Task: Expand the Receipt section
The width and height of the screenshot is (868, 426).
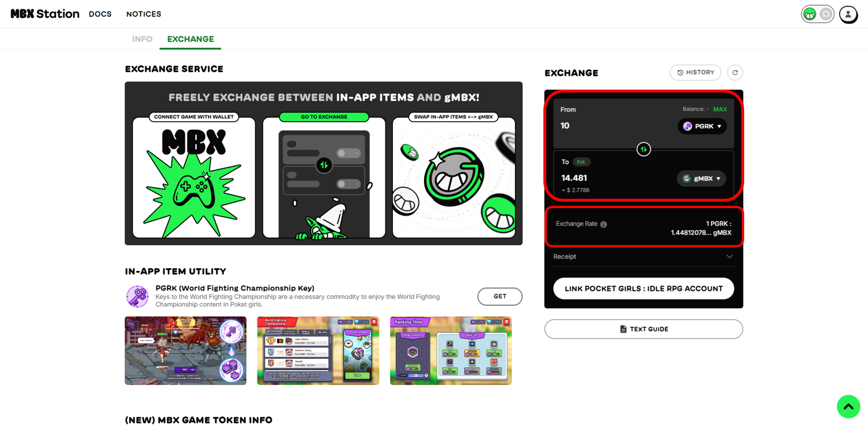Action: pos(643,257)
